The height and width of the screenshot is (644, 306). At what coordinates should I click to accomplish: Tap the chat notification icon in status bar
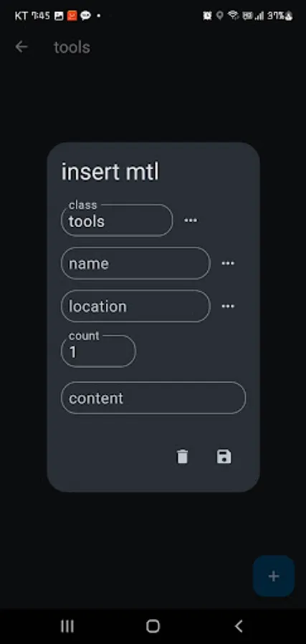click(x=85, y=16)
